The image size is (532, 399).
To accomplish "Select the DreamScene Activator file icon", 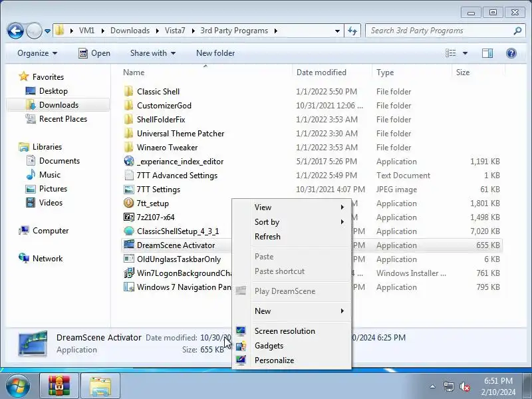I will [x=129, y=245].
